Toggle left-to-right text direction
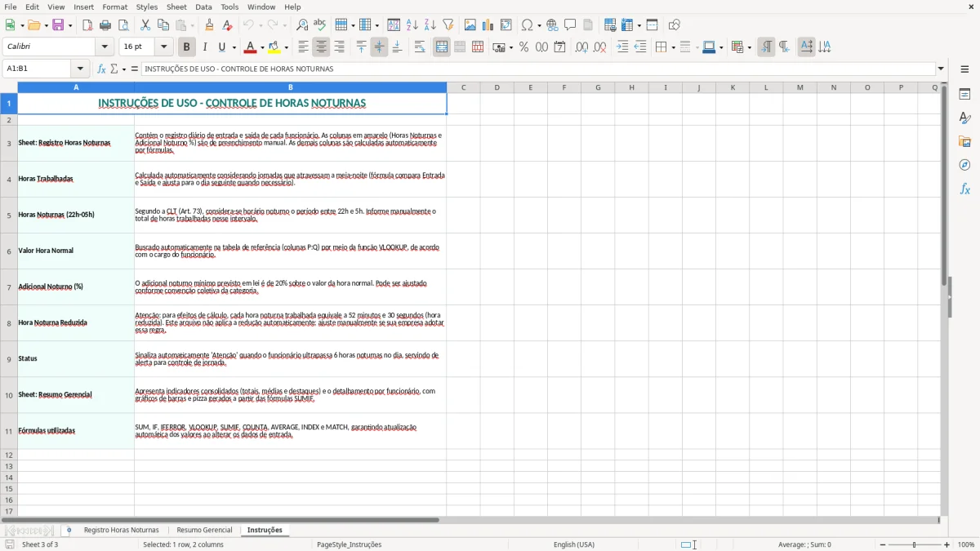 (x=766, y=47)
